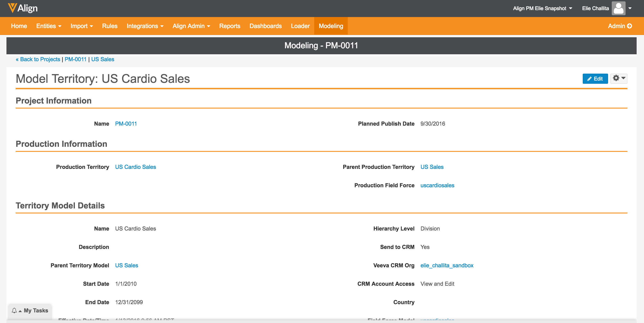Click the End Date value 12/31/2099
This screenshot has height=323, width=644.
click(129, 302)
